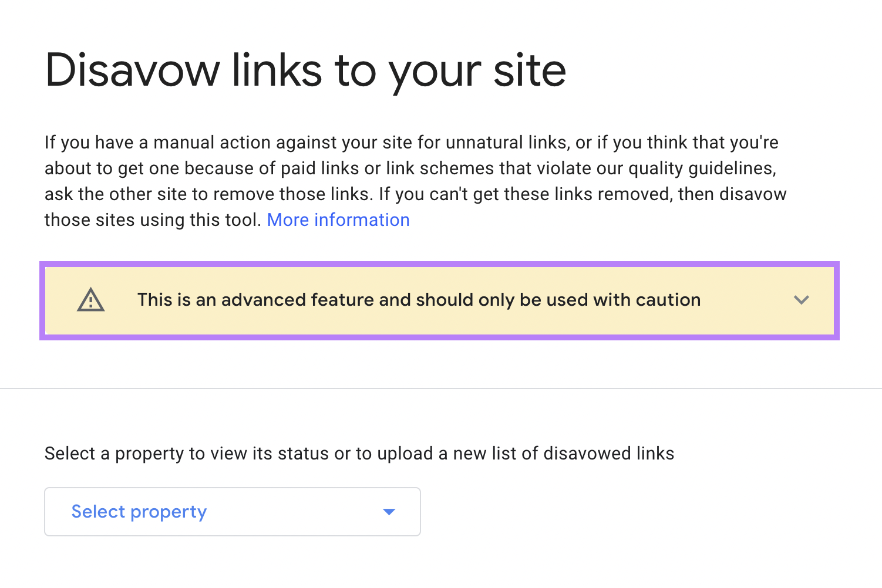
Task: Click the yellow caution banner text
Action: pyautogui.click(x=419, y=300)
